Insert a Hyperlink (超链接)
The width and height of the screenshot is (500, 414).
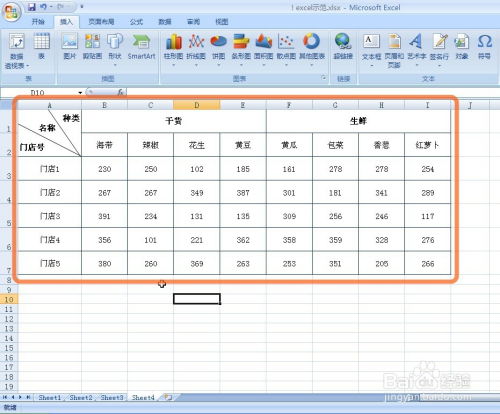[343, 47]
